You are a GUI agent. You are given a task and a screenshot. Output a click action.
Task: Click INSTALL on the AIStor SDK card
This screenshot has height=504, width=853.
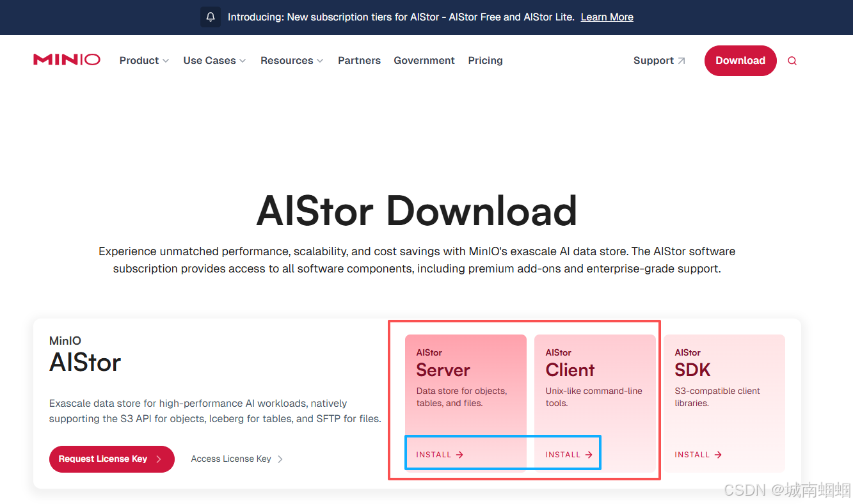698,455
